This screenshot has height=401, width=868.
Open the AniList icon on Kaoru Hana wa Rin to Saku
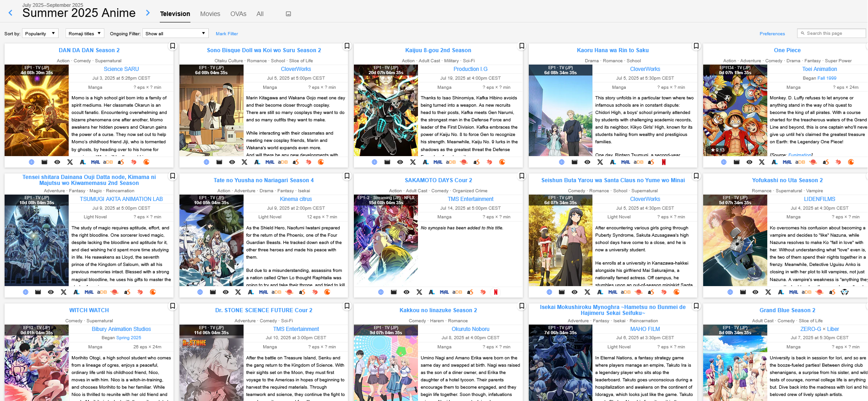click(613, 162)
